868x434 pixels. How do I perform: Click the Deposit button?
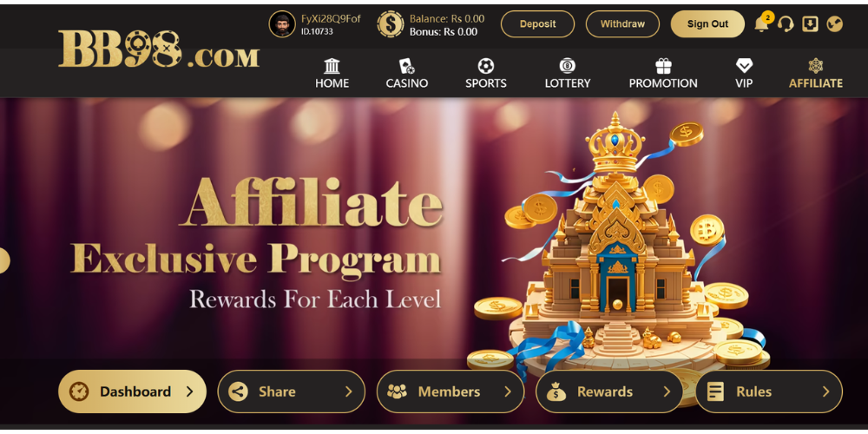click(x=537, y=24)
